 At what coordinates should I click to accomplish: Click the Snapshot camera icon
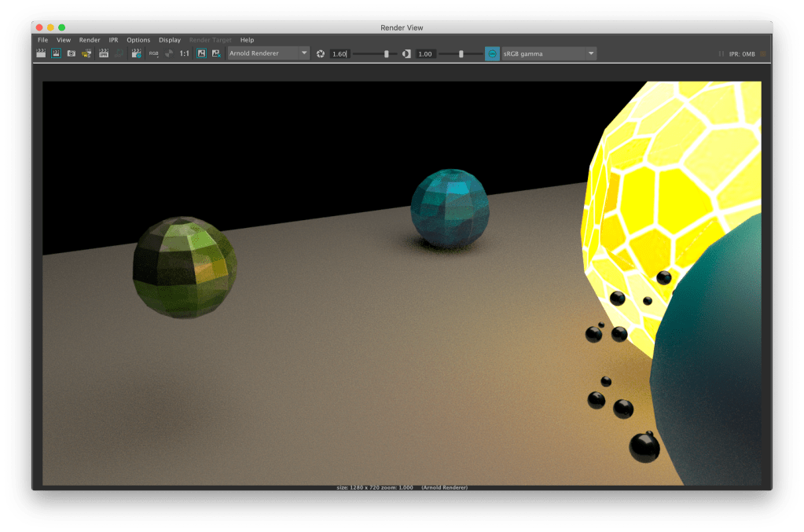click(72, 53)
